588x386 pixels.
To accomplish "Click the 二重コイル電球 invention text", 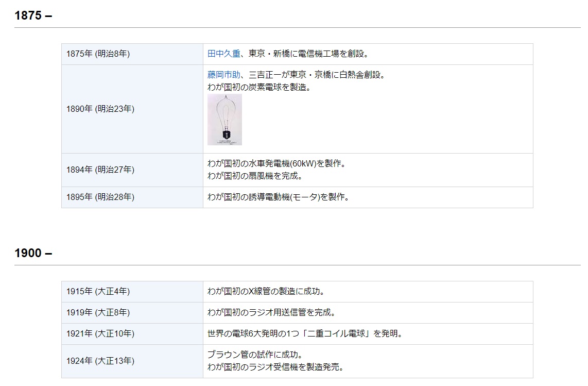I will (305, 334).
